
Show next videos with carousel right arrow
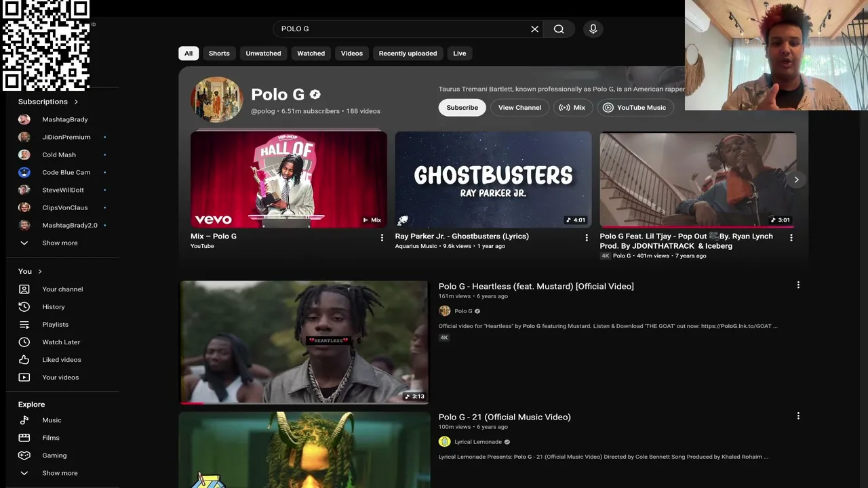coord(796,180)
